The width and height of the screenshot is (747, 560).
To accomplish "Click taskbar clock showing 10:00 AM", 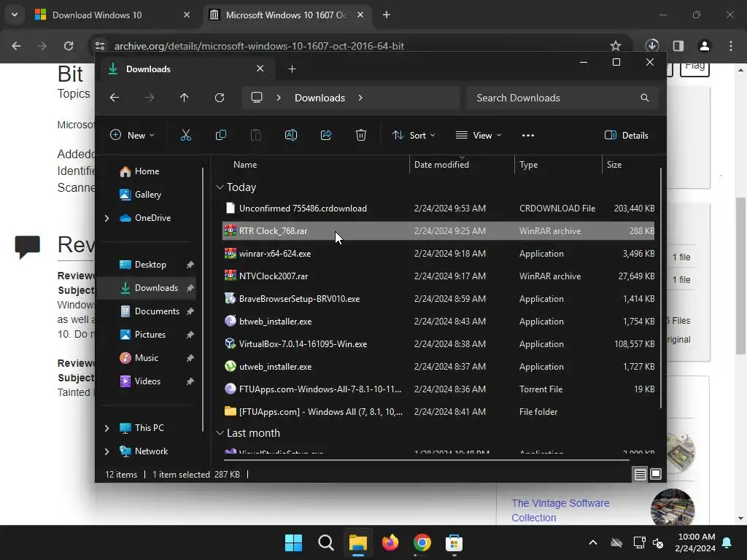I will coord(695,542).
